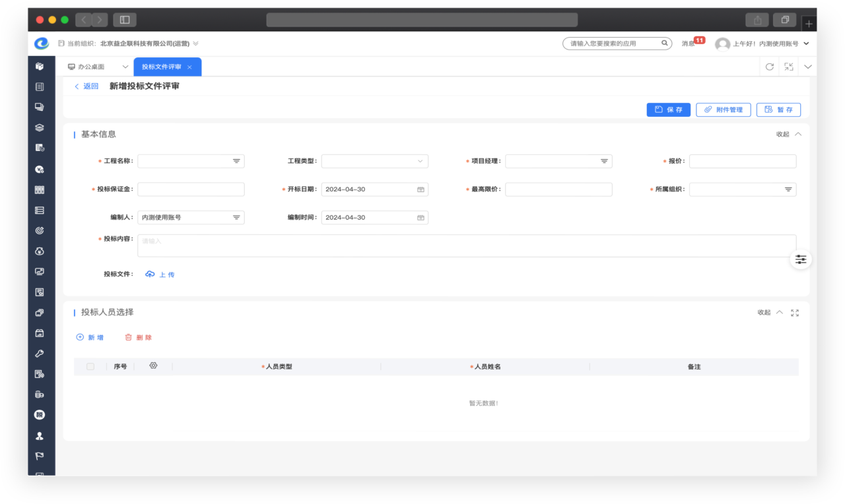Click the column settings gear in table header

point(153,365)
